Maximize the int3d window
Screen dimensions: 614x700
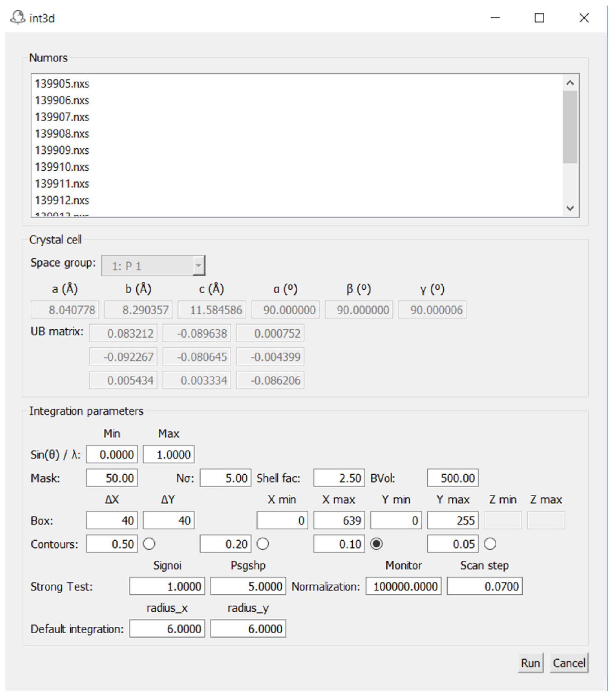(x=539, y=18)
